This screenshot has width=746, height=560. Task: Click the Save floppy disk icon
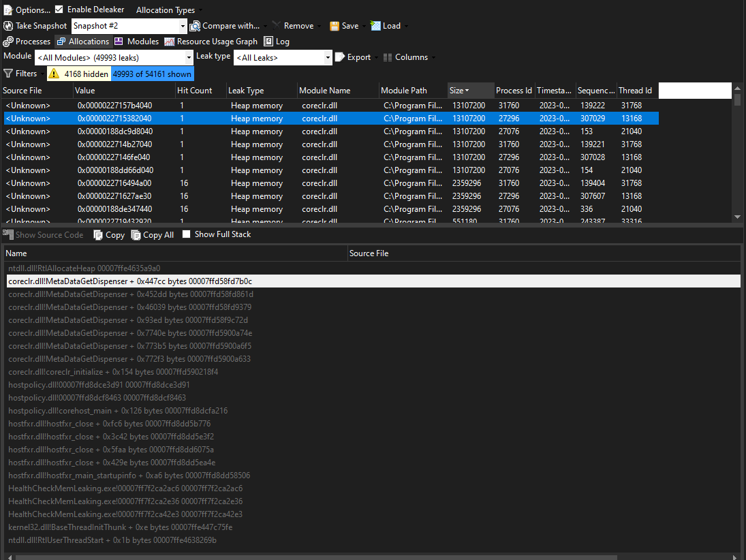335,26
